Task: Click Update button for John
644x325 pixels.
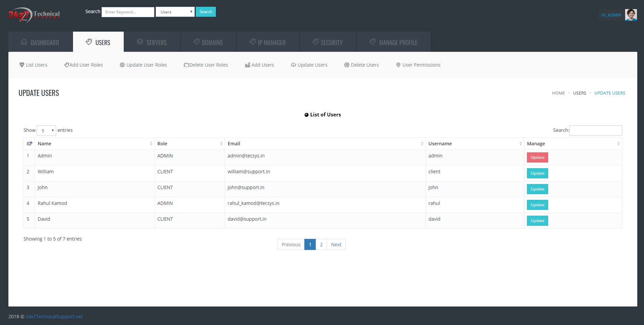Action: pyautogui.click(x=537, y=189)
